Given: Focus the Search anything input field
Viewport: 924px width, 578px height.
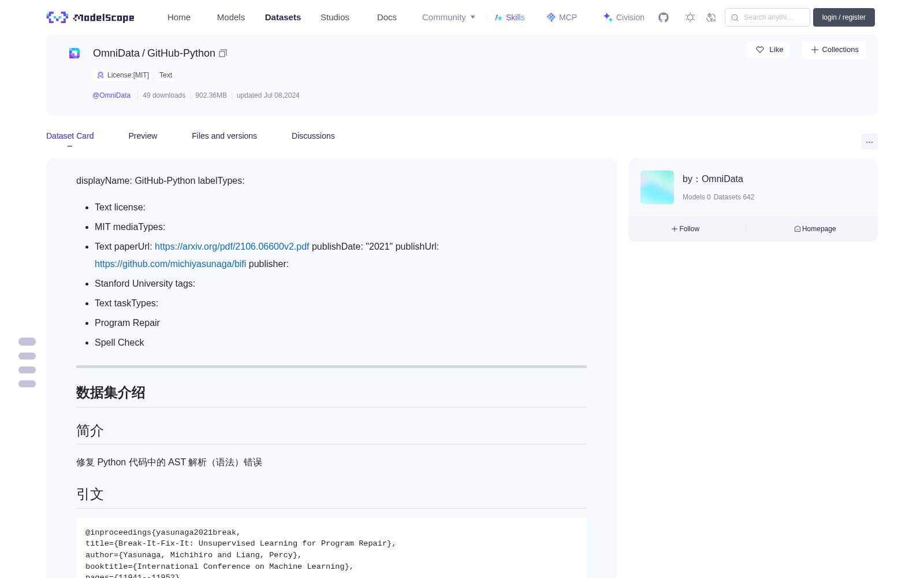Looking at the screenshot, I should (767, 17).
